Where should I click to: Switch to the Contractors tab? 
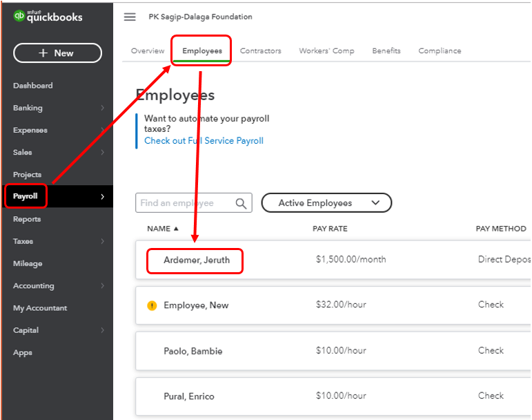[260, 51]
